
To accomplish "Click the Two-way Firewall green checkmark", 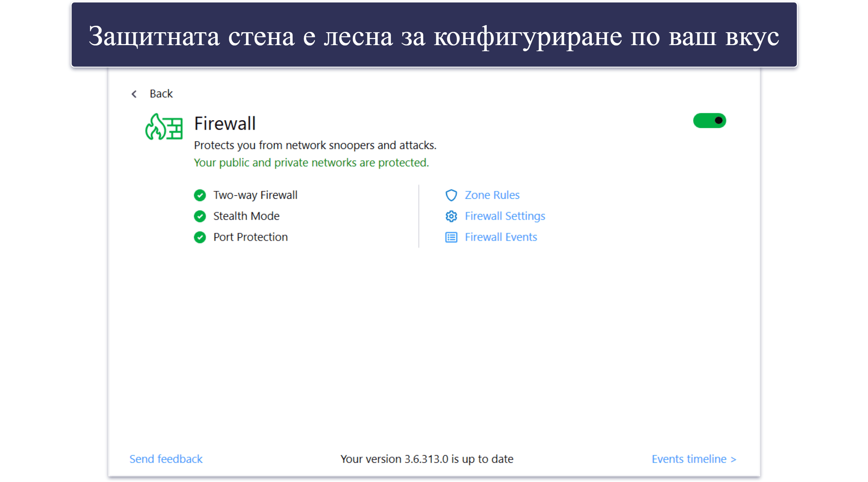I will click(x=200, y=195).
